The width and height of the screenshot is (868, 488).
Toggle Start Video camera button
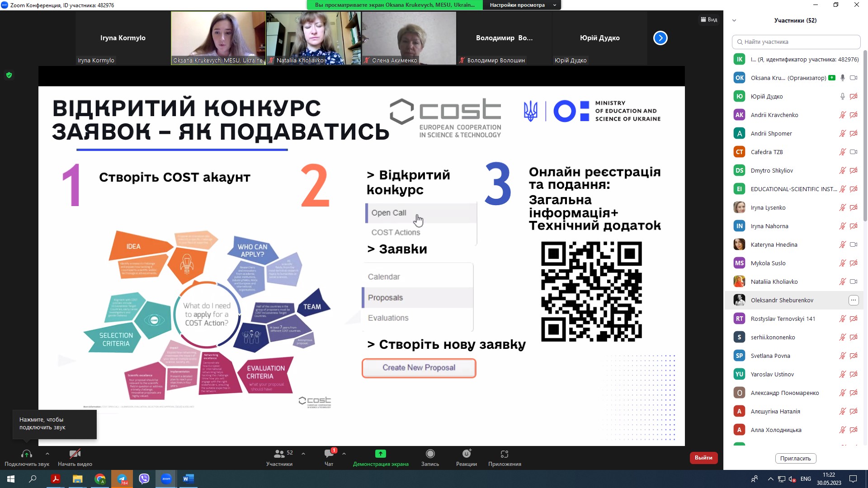[x=75, y=454]
